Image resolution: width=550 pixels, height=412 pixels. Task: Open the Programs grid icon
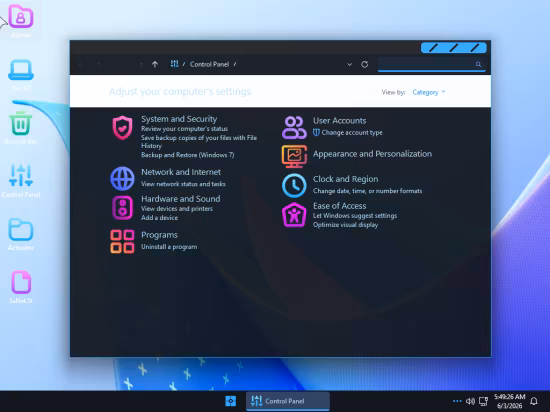click(x=122, y=241)
